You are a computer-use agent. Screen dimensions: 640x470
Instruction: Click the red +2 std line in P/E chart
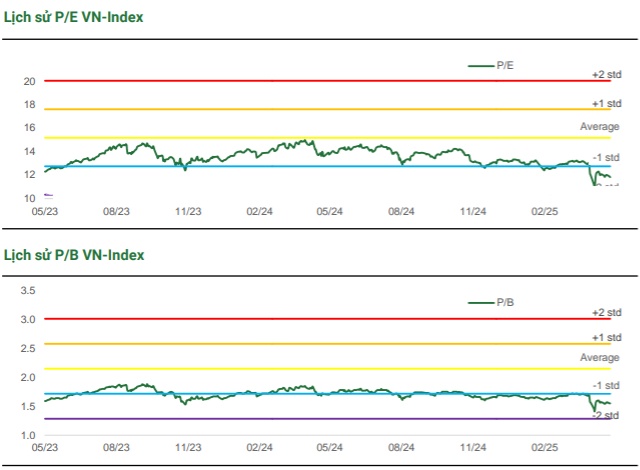pos(300,81)
